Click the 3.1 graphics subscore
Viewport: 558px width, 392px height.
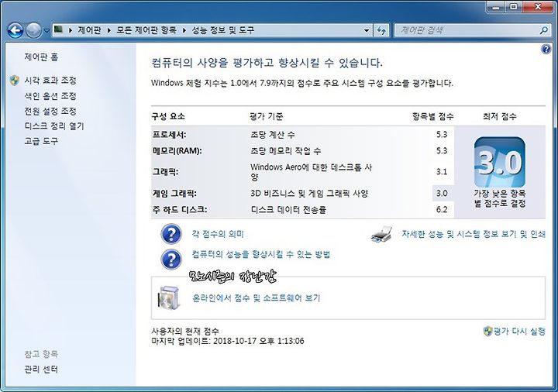coord(442,172)
